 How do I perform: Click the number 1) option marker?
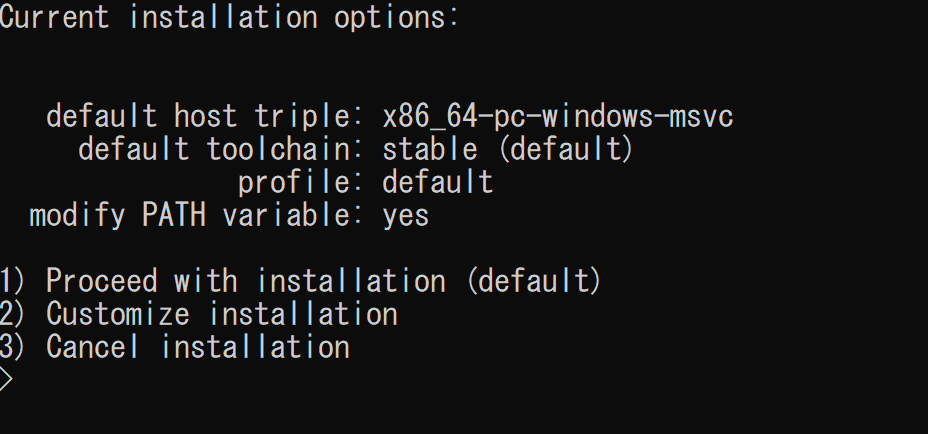12,281
